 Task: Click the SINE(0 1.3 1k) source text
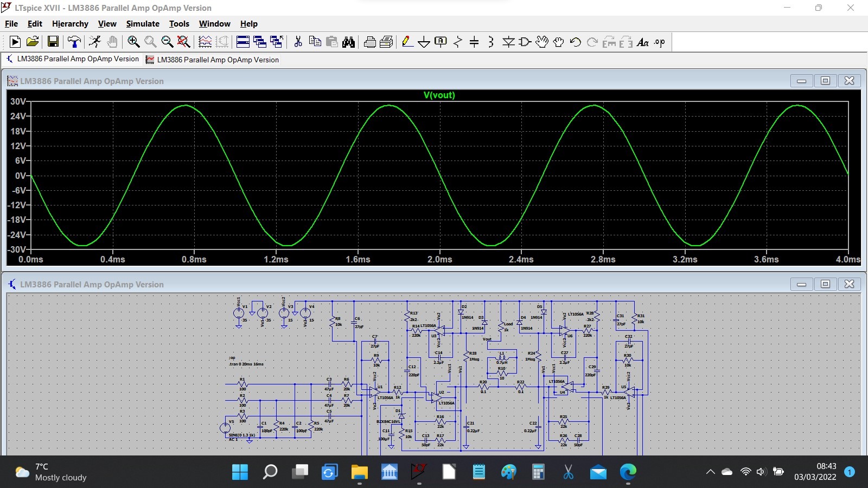point(241,435)
